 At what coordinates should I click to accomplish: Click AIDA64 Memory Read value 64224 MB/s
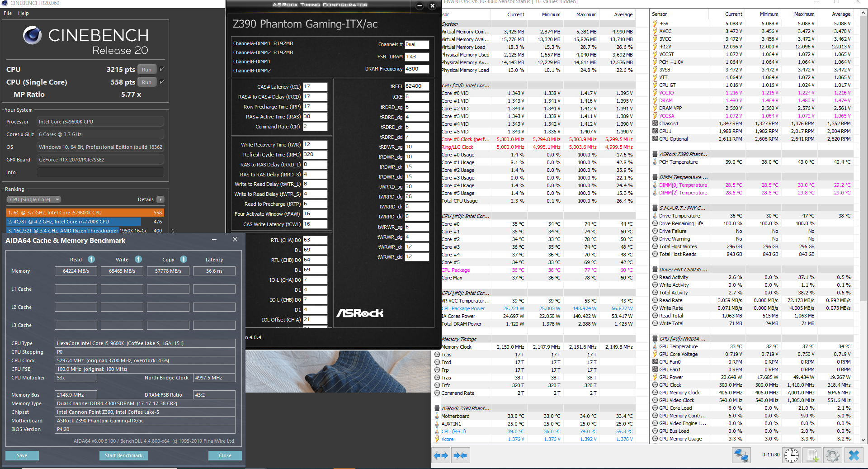click(76, 271)
